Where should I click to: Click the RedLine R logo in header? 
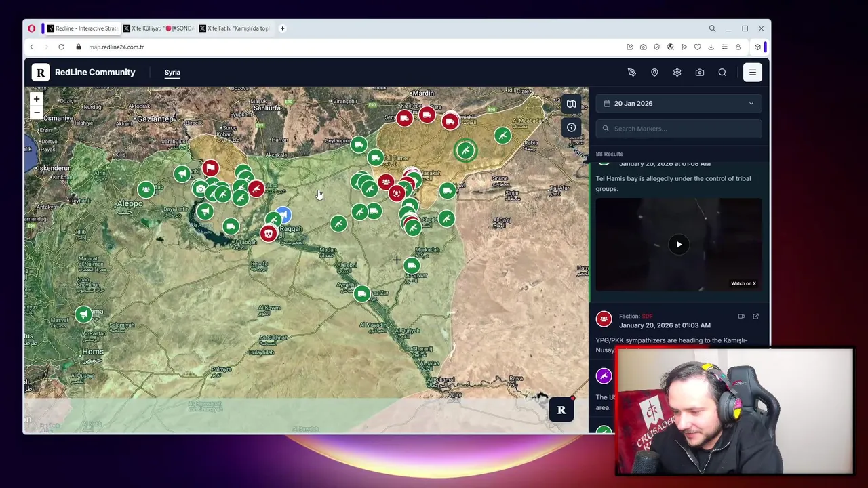41,72
